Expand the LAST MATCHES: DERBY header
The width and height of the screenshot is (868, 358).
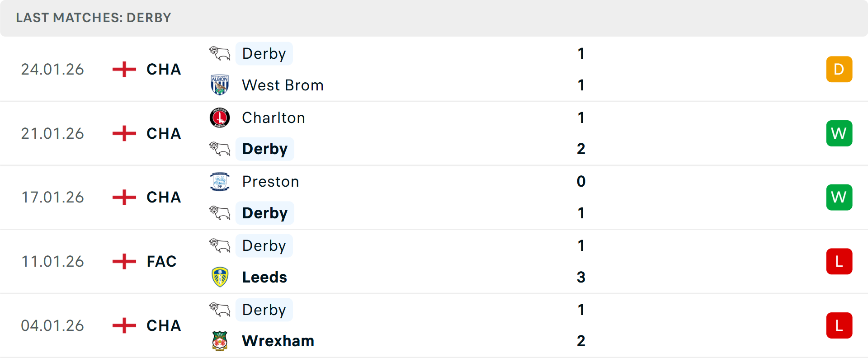click(93, 18)
